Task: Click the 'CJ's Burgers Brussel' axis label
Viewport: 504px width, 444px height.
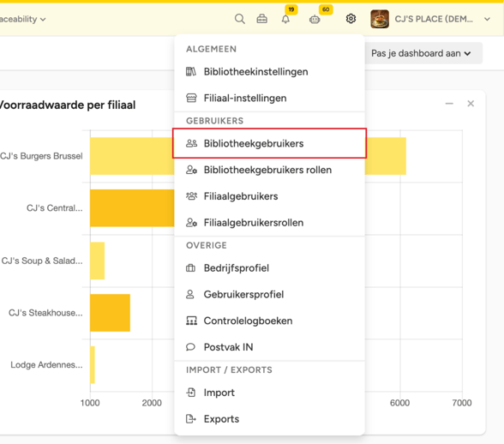Action: (41, 156)
